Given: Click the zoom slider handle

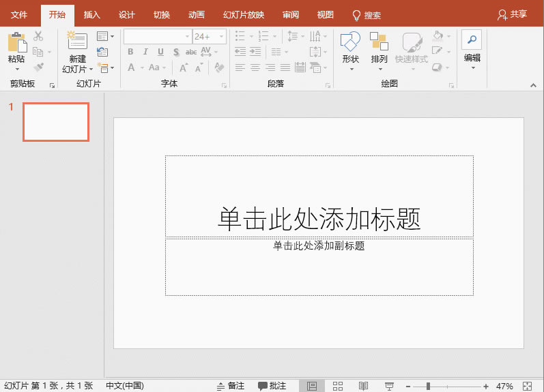Looking at the screenshot, I should pyautogui.click(x=428, y=386).
